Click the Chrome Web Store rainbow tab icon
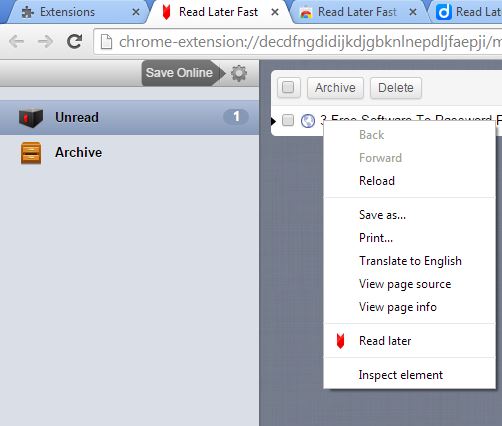 pos(306,13)
